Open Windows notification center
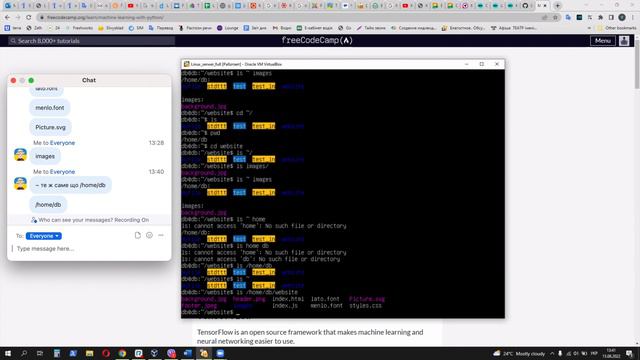640x360 pixels. pos(629,353)
